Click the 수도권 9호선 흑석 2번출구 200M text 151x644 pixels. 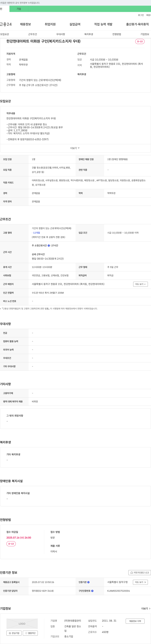click(48, 293)
